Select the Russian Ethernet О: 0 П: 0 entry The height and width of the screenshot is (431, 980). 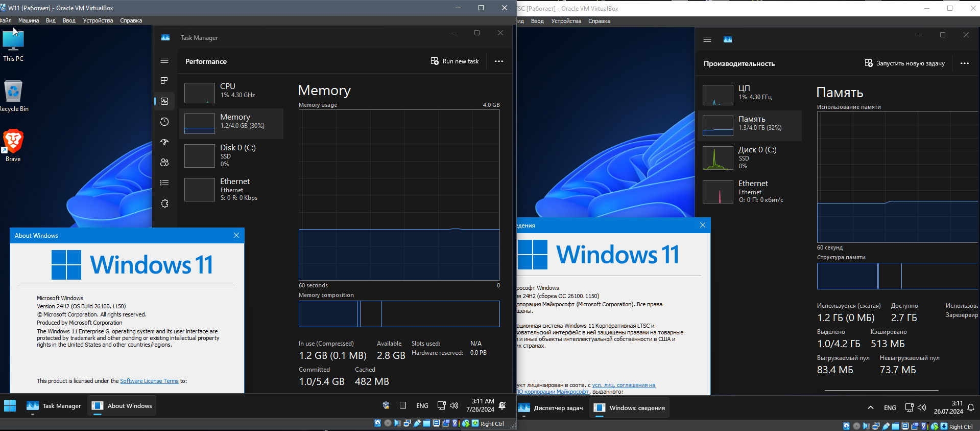750,191
